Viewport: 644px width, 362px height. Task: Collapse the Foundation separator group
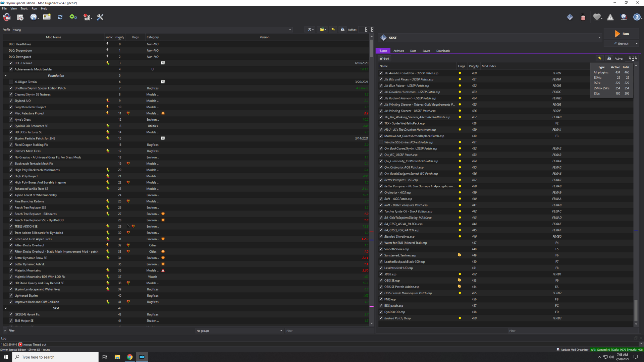click(x=6, y=76)
